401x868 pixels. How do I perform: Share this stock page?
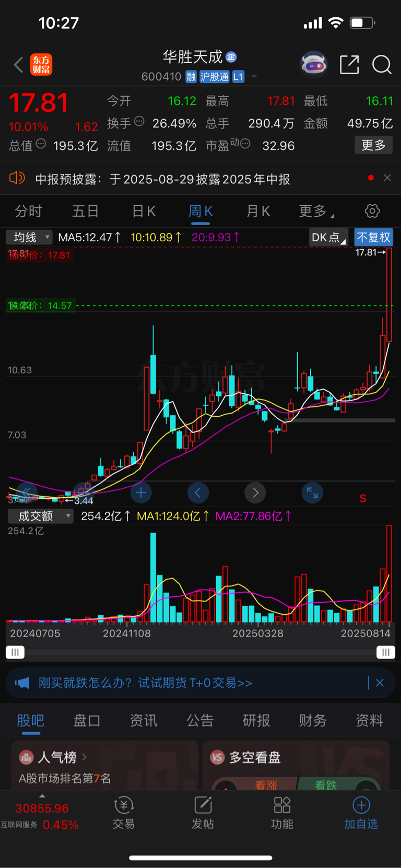(349, 64)
